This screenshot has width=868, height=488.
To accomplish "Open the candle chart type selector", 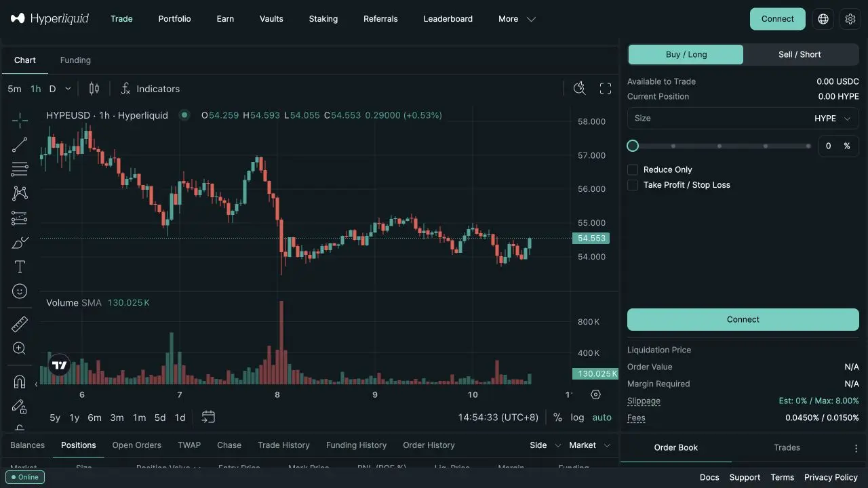I will (x=94, y=89).
